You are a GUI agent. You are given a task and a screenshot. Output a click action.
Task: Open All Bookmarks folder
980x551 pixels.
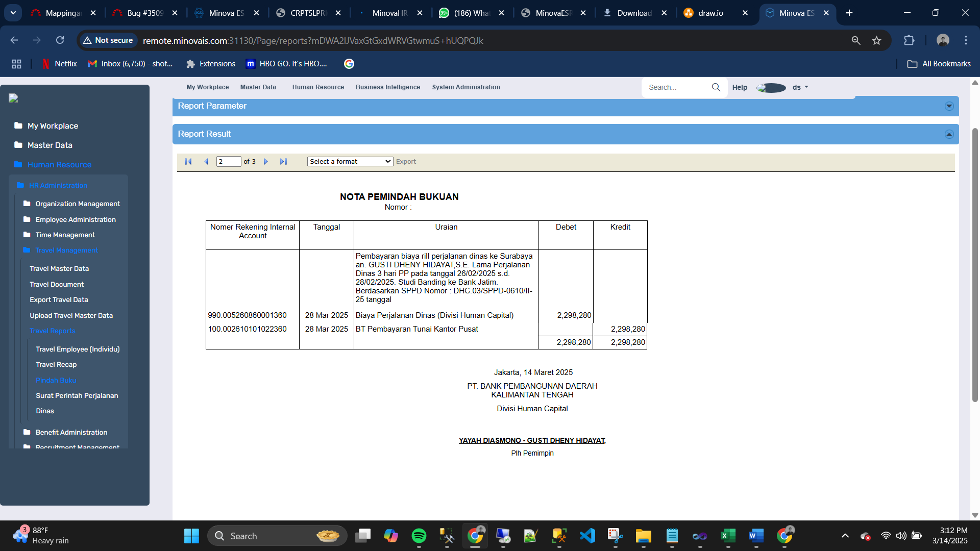tap(939, 64)
